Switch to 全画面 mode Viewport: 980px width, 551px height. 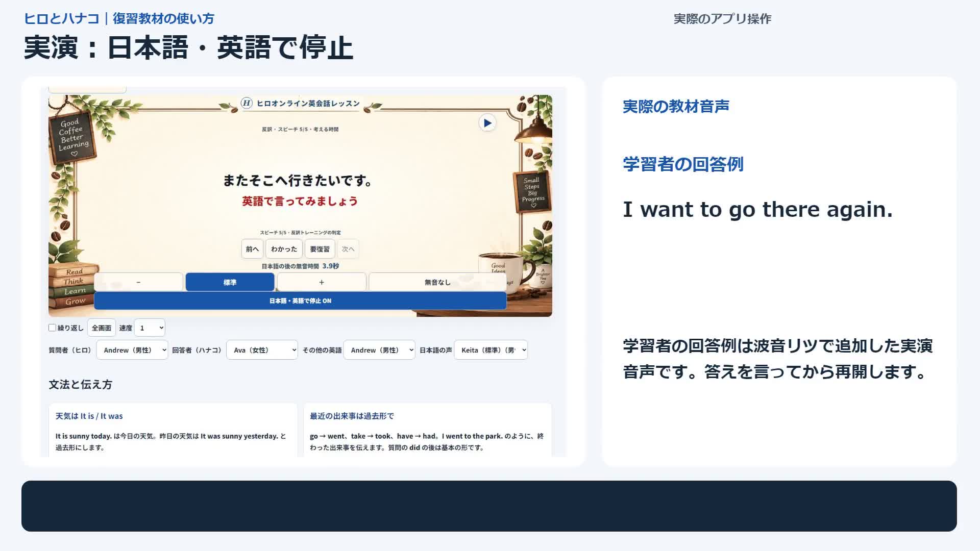click(102, 328)
